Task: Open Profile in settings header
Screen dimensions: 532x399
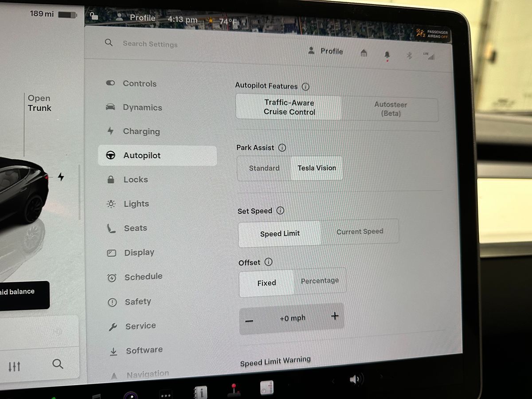Action: click(326, 51)
